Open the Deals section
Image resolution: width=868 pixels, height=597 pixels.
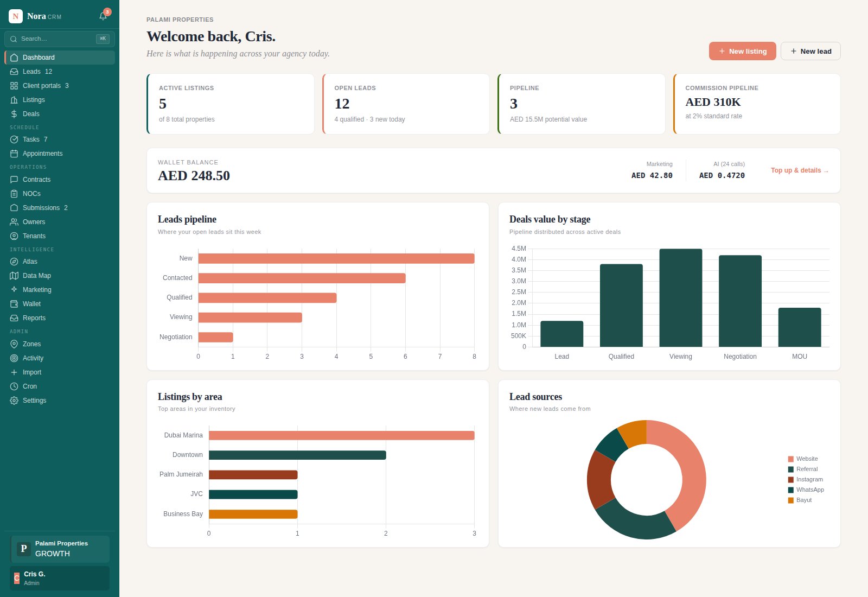pyautogui.click(x=60, y=114)
